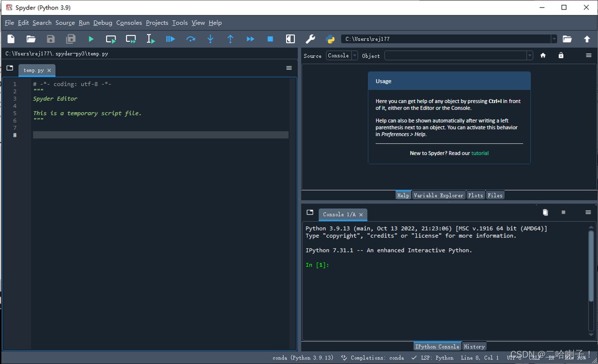Click the Debug file icon

(170, 39)
